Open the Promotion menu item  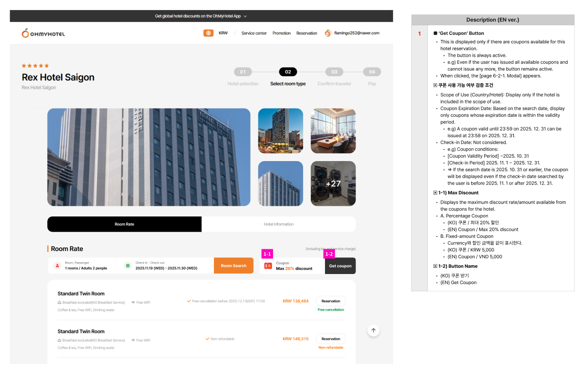(282, 33)
